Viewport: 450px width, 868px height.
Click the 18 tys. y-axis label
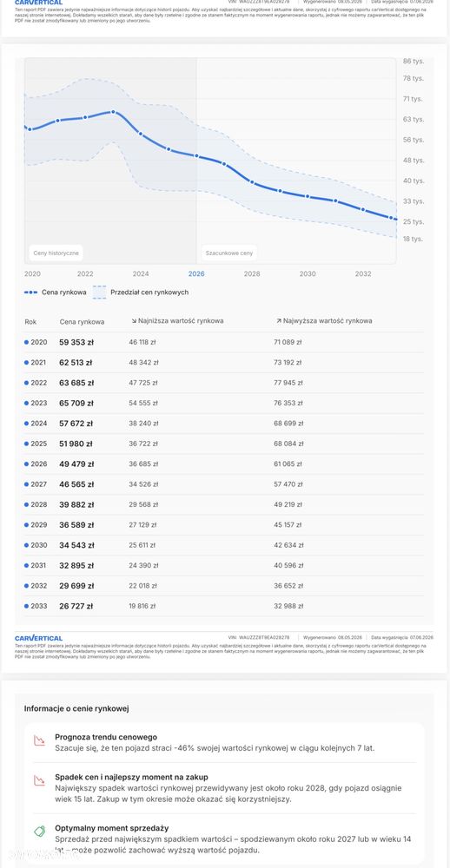click(414, 239)
